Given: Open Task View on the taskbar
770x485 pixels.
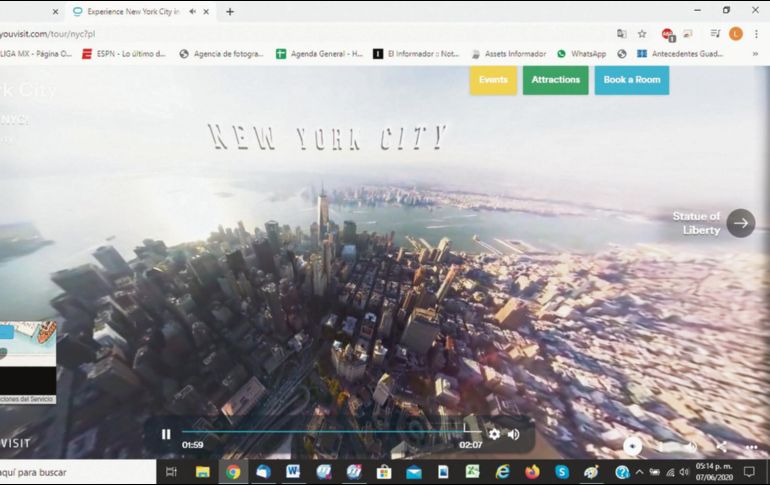Looking at the screenshot, I should (x=171, y=472).
